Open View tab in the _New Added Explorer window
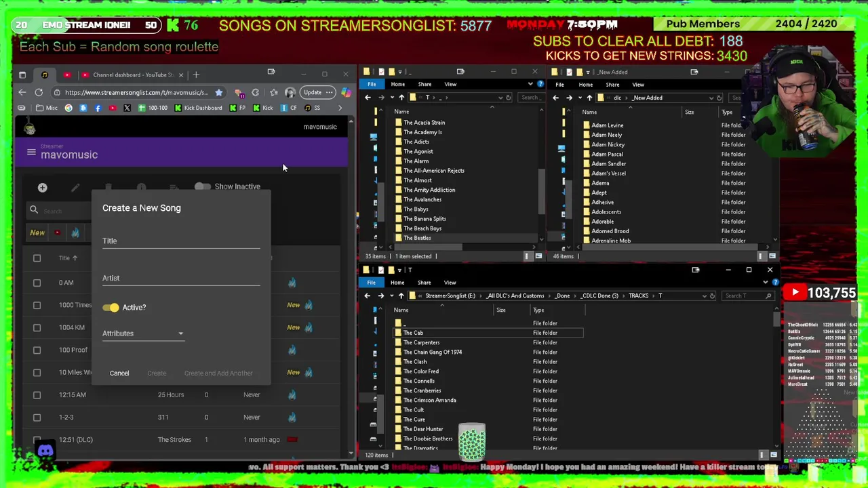The width and height of the screenshot is (868, 488). pyautogui.click(x=638, y=85)
